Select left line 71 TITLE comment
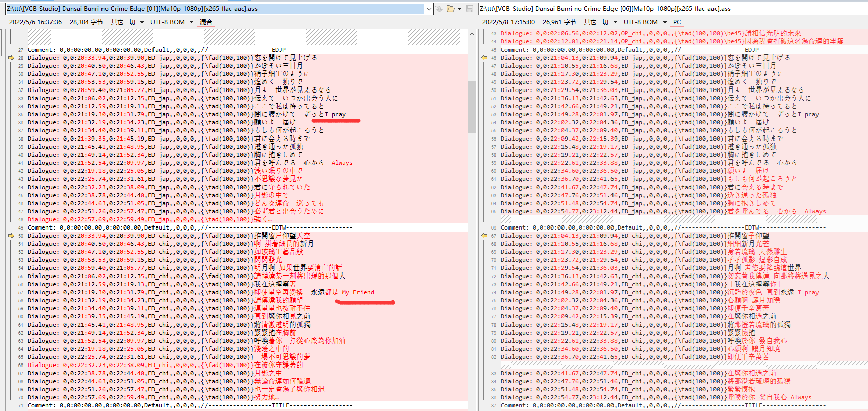This screenshot has height=411, width=868. (247, 405)
